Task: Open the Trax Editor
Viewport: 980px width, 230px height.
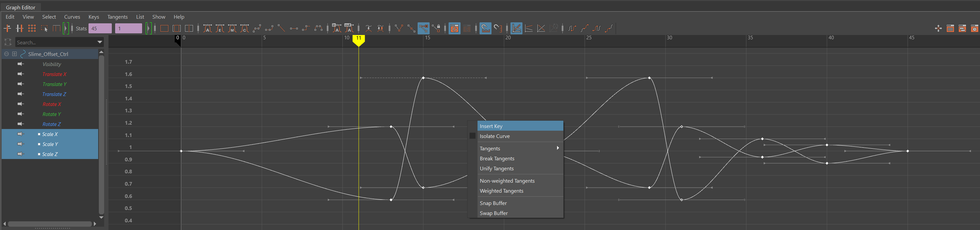Action: pyautogui.click(x=962, y=28)
